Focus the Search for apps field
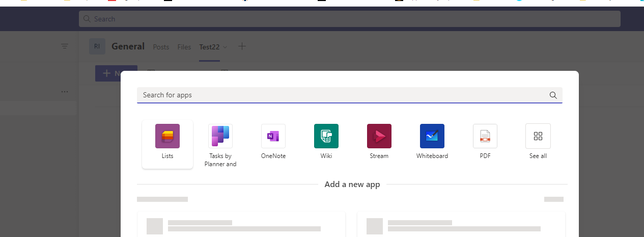This screenshot has width=644, height=237. click(x=350, y=95)
